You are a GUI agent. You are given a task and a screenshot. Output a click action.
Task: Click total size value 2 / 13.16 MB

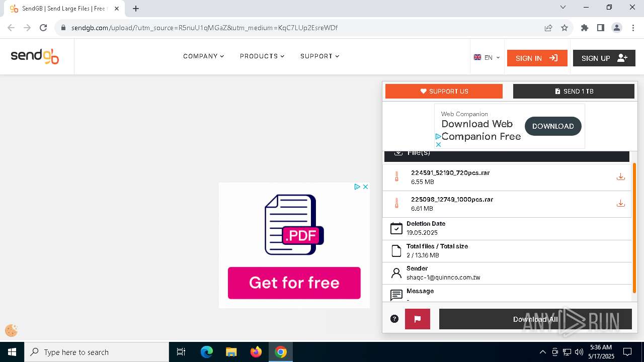coord(423,255)
